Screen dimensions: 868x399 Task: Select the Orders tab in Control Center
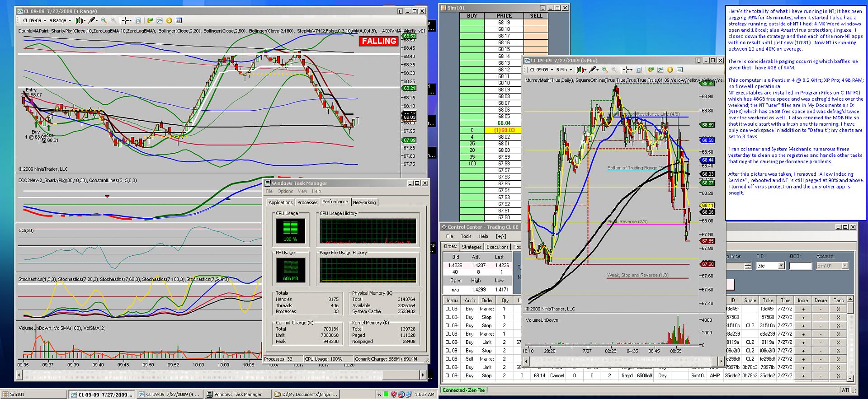pos(450,247)
